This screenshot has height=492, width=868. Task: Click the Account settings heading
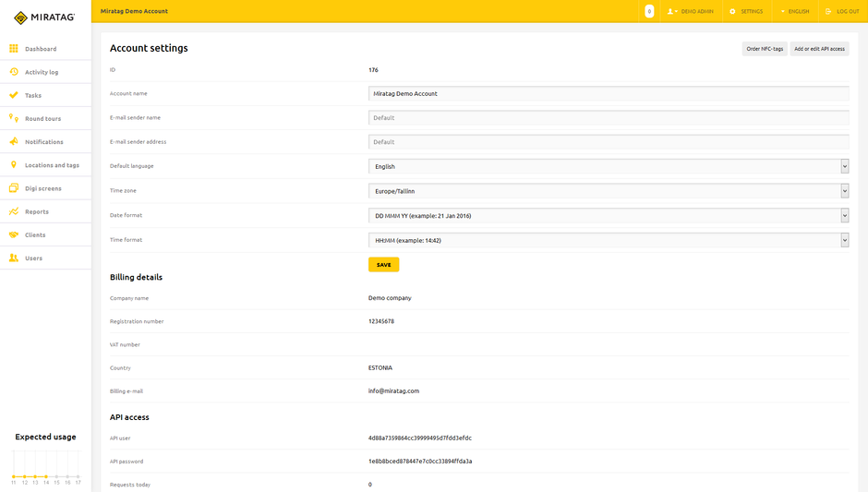coord(149,48)
